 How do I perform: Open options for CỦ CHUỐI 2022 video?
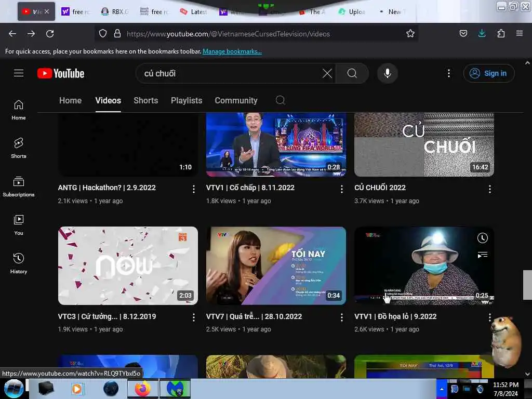point(489,189)
